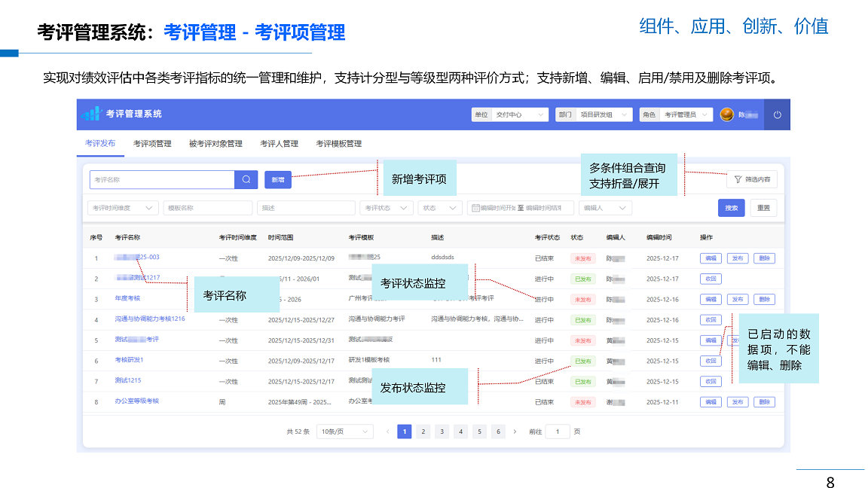868x488 pixels.
Task: Expand the 考评时间维度 filter dropdown
Action: (x=123, y=208)
